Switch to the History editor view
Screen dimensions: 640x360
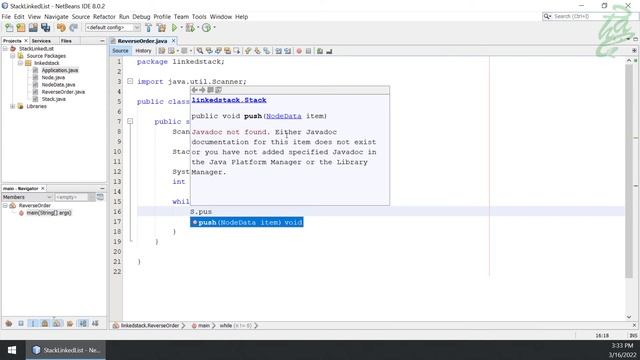click(x=143, y=51)
